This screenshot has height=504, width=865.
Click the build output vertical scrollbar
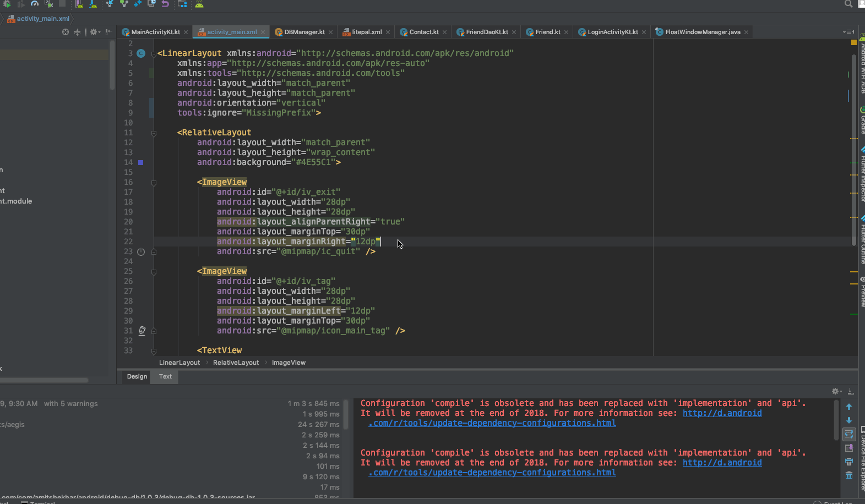[x=836, y=419]
